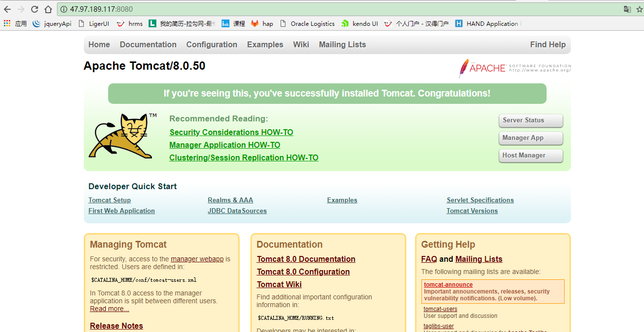Open the tomcat-announce mailing list link
Viewport: 644px width, 332px height.
pos(448,285)
